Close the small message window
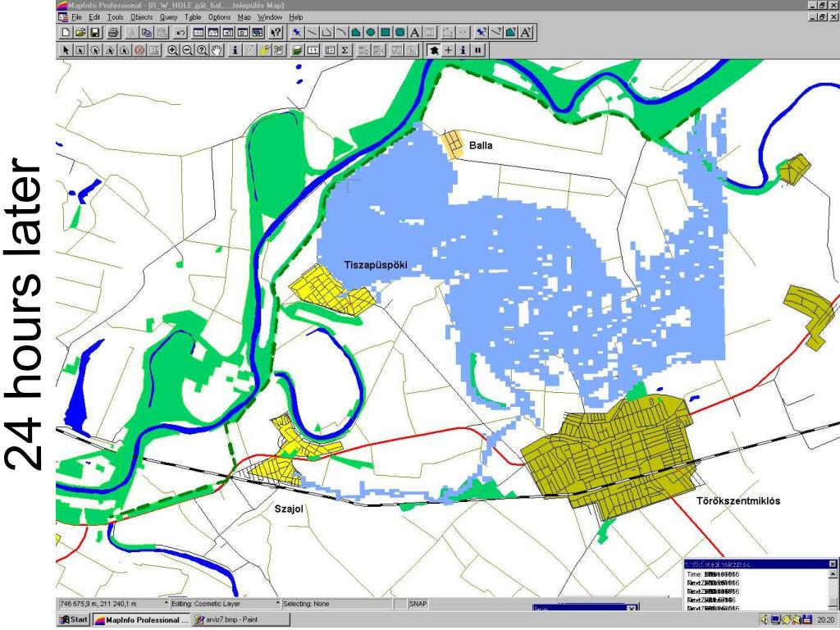 click(x=833, y=564)
